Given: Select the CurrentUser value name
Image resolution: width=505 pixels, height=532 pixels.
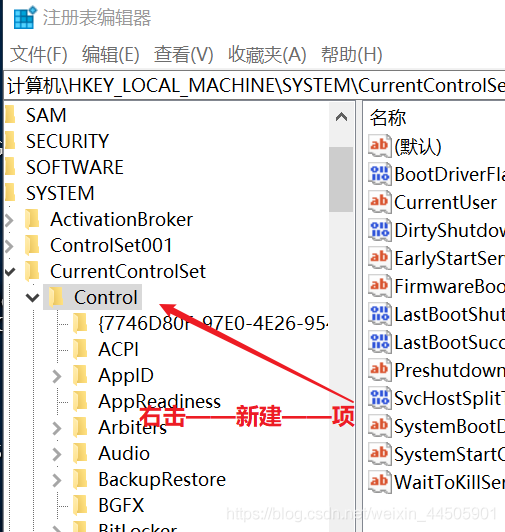Looking at the screenshot, I should pos(446,203).
